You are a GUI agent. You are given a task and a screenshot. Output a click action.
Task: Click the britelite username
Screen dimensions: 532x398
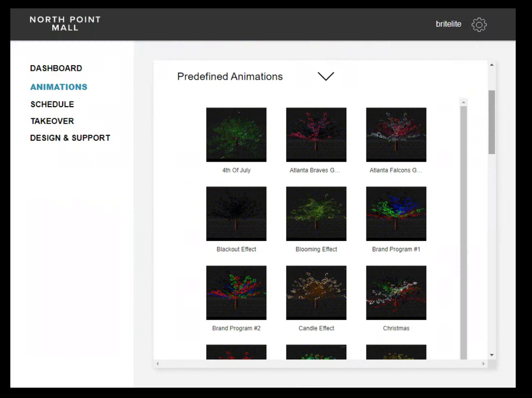coord(448,24)
